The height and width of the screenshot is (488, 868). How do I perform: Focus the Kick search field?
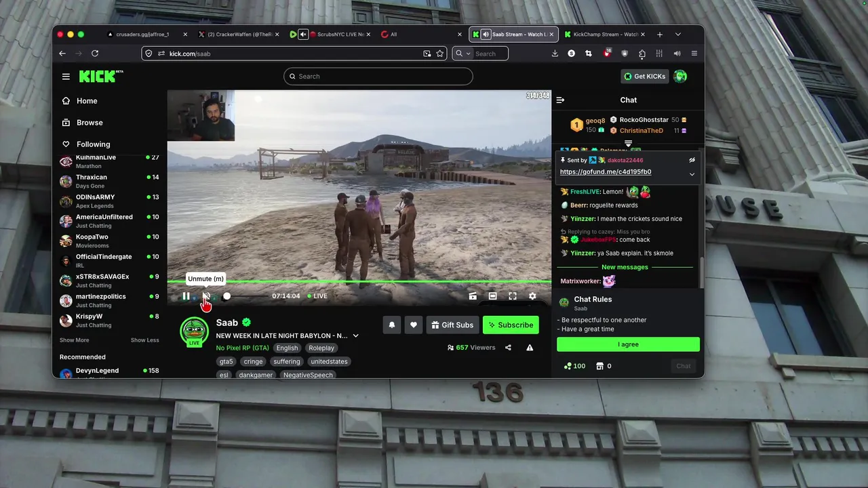pyautogui.click(x=378, y=76)
